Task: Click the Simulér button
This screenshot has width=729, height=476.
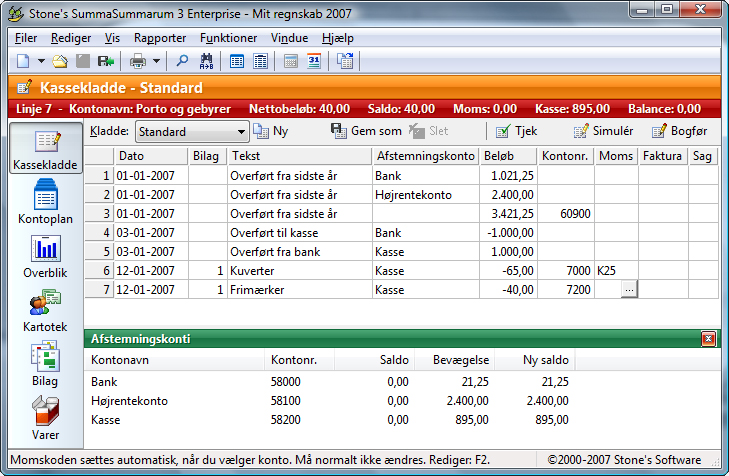Action: (603, 131)
